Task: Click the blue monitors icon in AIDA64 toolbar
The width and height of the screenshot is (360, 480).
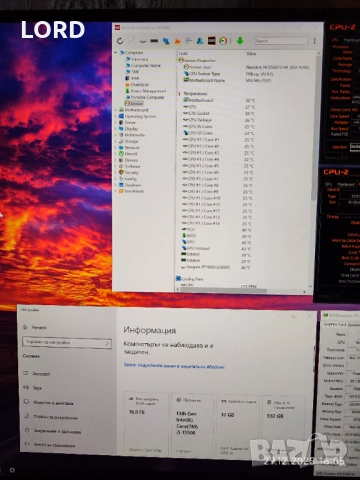Action: click(166, 41)
